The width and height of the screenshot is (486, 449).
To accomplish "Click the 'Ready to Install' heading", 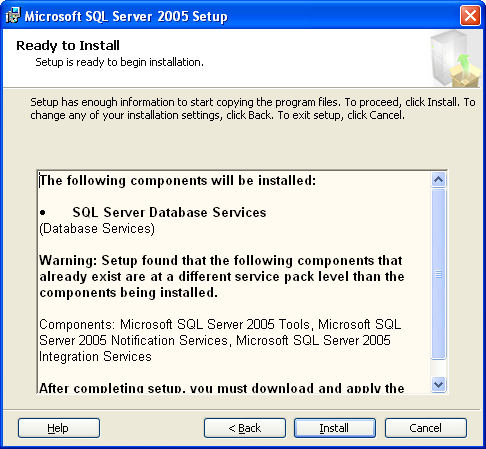I will [x=68, y=46].
